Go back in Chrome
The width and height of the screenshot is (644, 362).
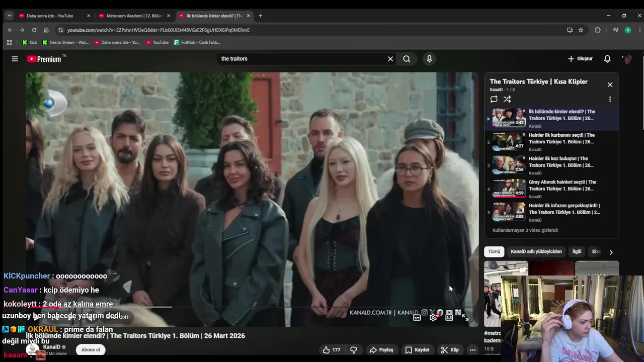pyautogui.click(x=10, y=30)
